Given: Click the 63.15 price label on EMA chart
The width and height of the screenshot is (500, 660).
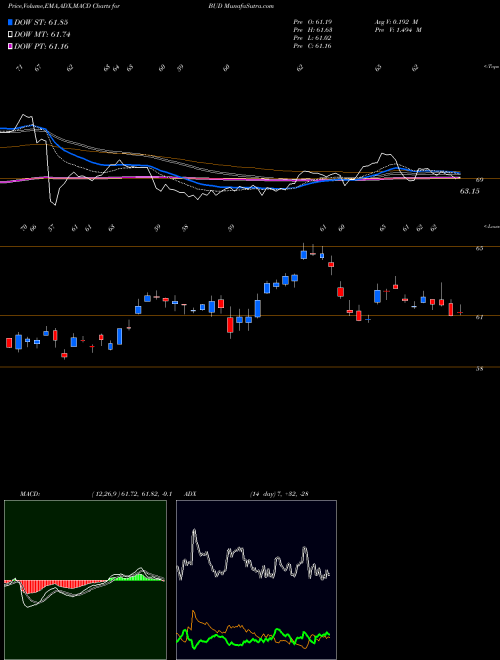Looking at the screenshot, I should (x=470, y=191).
